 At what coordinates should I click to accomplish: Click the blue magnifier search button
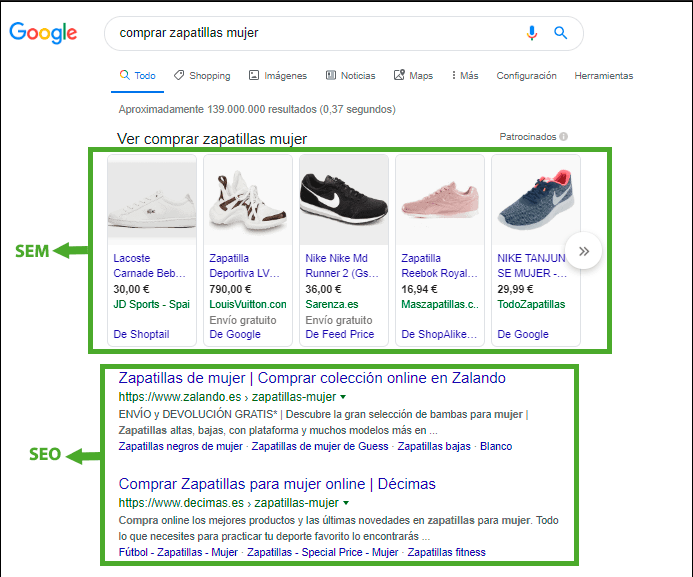pyautogui.click(x=560, y=33)
